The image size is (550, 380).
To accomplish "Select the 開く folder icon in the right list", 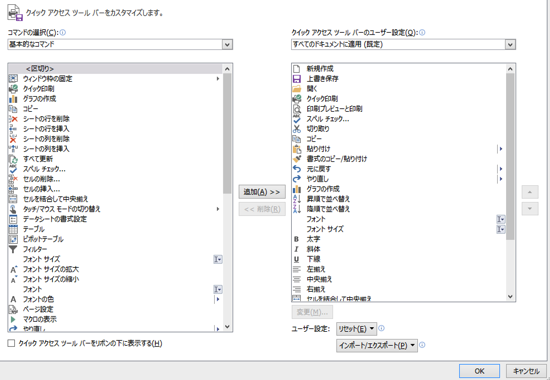I will (x=297, y=89).
